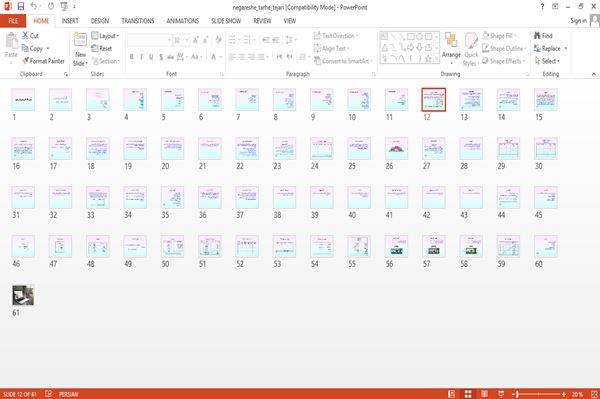Screen dimensions: 600x399
Task: Click the zoom in plus button
Action: (x=564, y=394)
